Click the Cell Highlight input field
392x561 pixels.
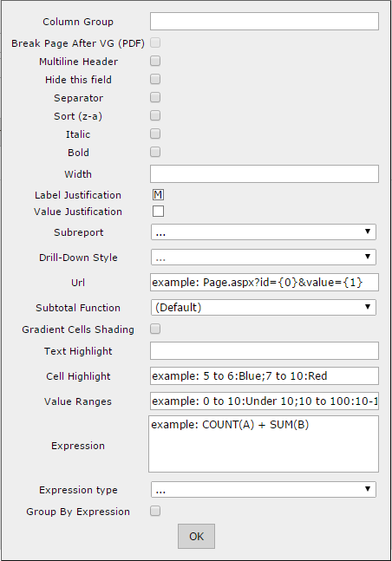tap(265, 376)
